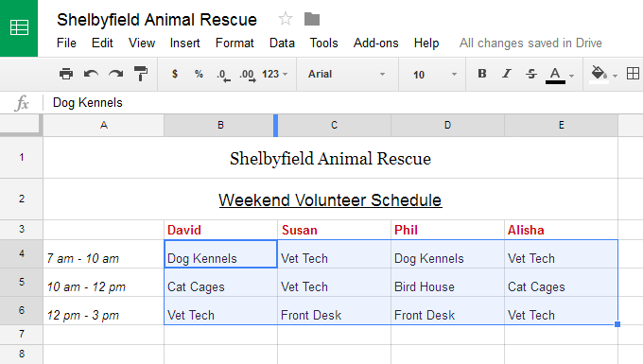
Task: Apply percent format icon
Action: click(x=199, y=74)
